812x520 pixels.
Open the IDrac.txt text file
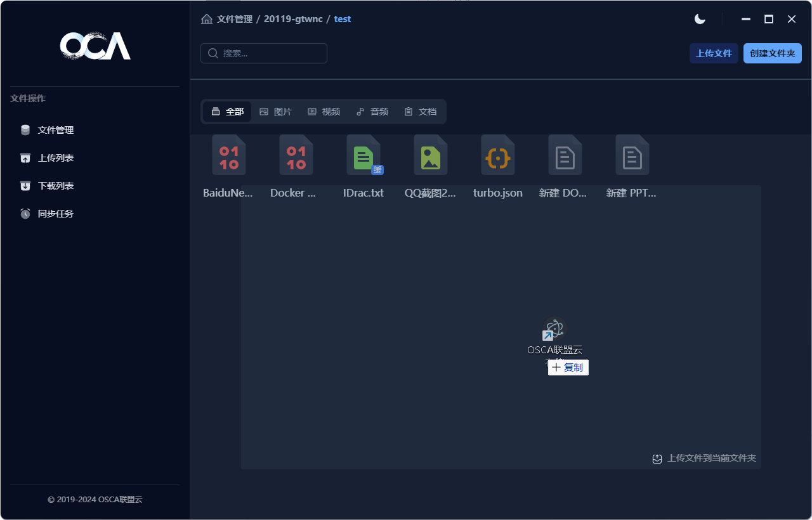coord(363,155)
